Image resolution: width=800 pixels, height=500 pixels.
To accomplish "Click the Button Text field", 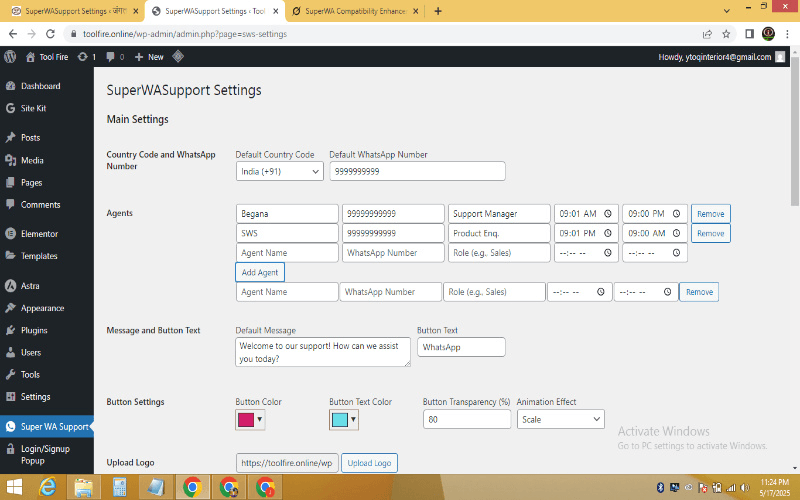I will coord(461,347).
